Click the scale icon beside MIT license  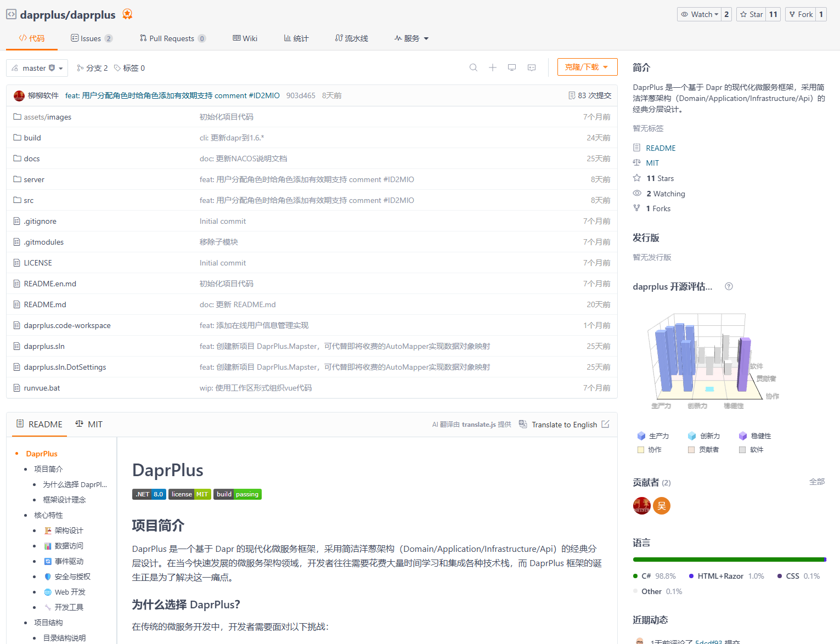(637, 162)
